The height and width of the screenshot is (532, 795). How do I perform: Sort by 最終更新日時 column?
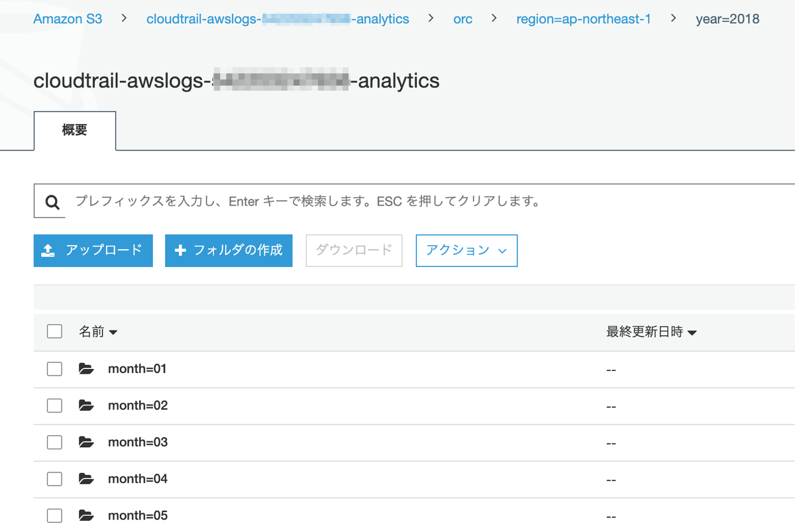[x=651, y=332]
